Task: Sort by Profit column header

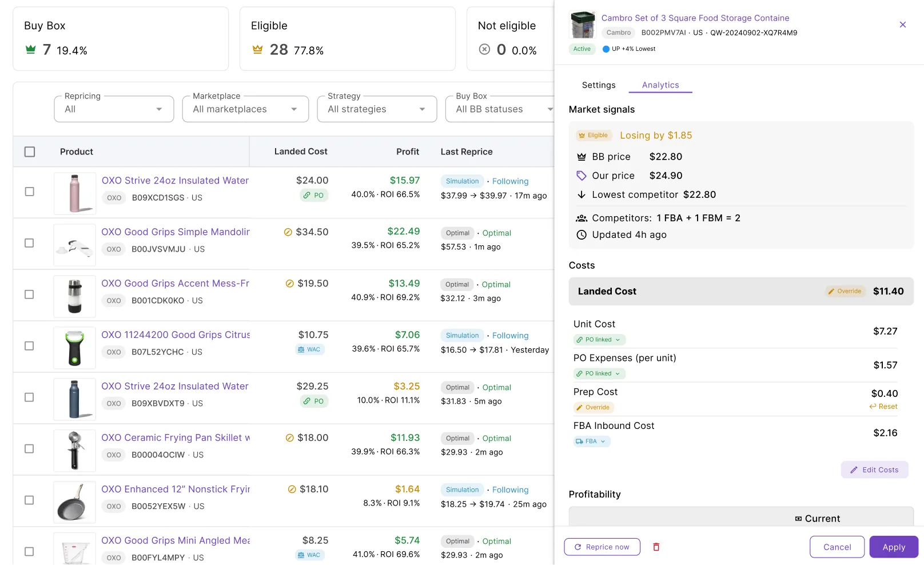Action: (x=408, y=152)
